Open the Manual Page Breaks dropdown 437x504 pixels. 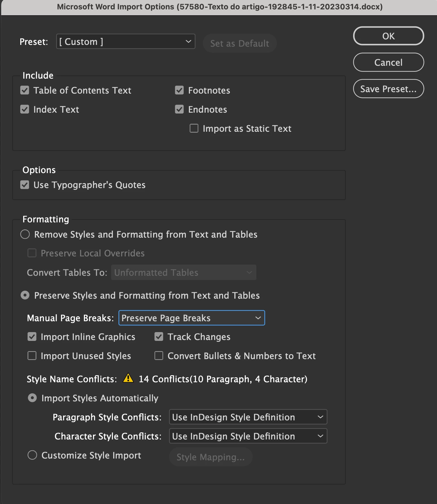192,318
